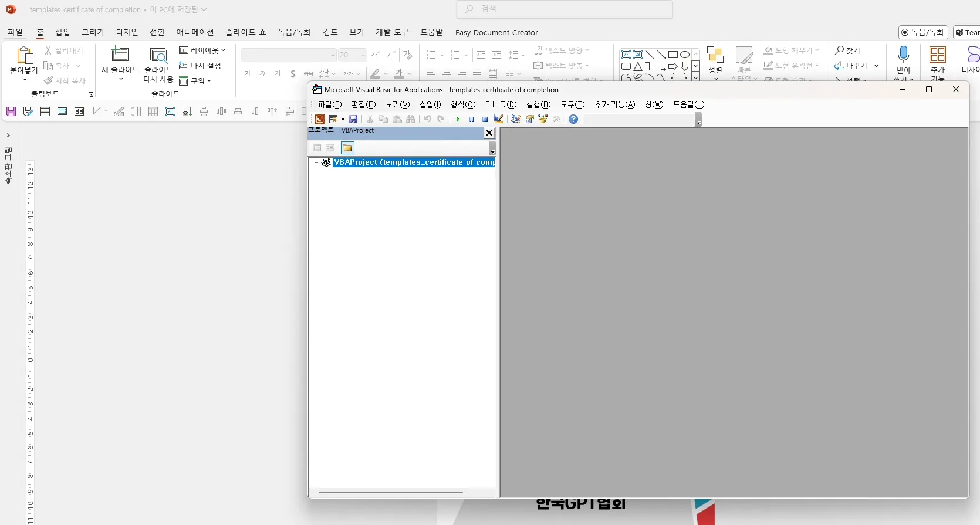The image size is (980, 525).
Task: Click the Run macro green play icon
Action: point(458,119)
